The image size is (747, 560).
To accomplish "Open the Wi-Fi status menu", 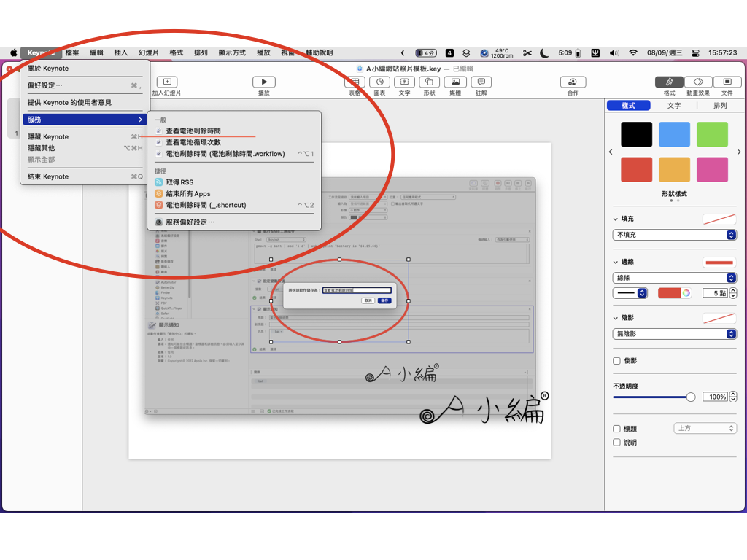I will 633,52.
